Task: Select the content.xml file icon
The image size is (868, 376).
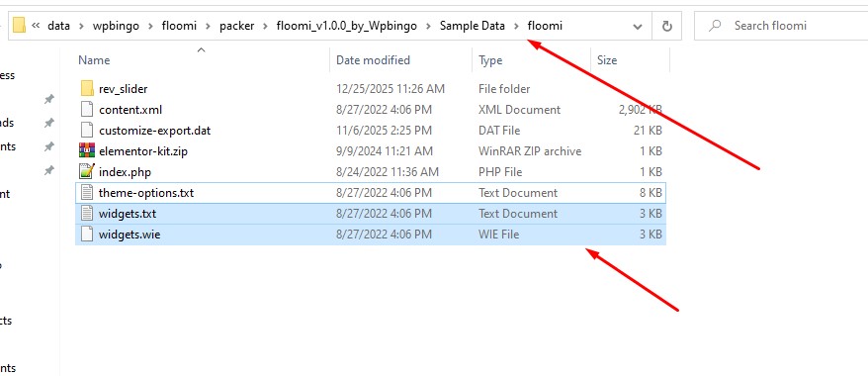Action: pyautogui.click(x=87, y=109)
